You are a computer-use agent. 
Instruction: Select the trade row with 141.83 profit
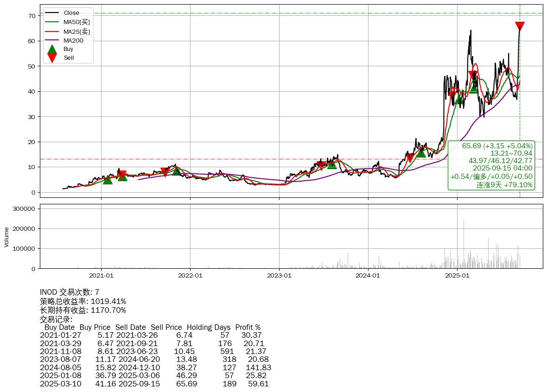tap(155, 367)
